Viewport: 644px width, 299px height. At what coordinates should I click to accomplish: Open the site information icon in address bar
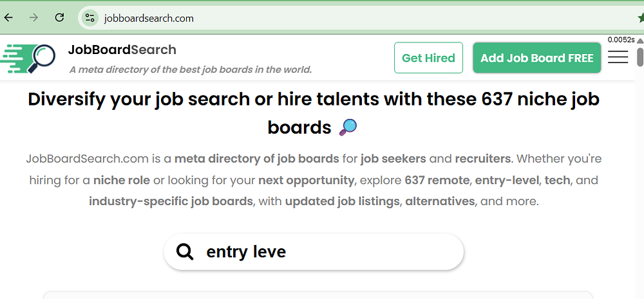90,18
